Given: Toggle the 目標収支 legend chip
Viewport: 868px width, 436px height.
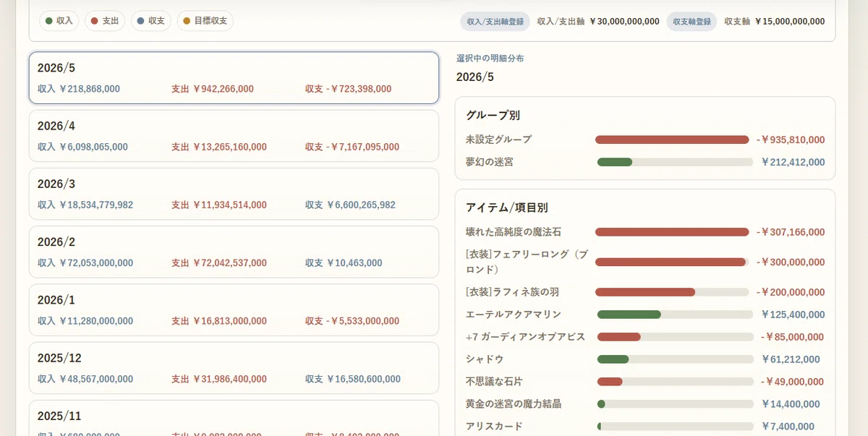Looking at the screenshot, I should tap(205, 21).
